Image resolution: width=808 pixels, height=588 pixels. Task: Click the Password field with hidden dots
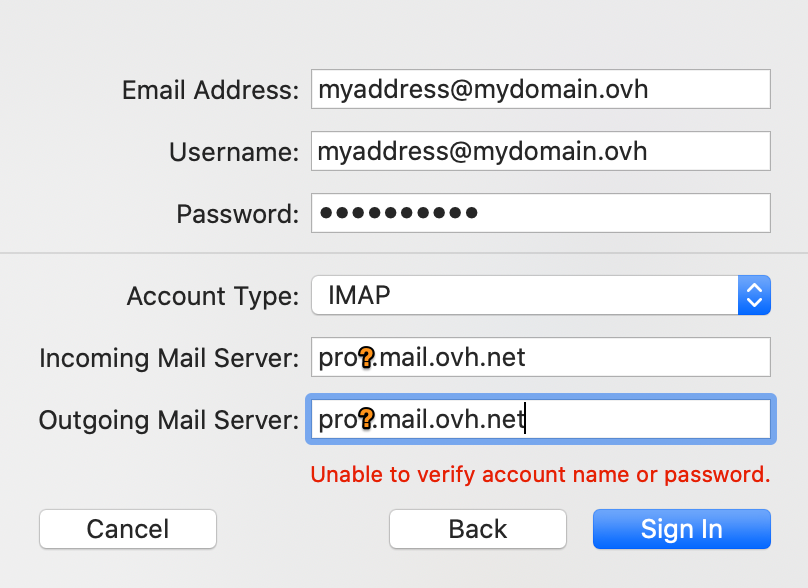(540, 212)
